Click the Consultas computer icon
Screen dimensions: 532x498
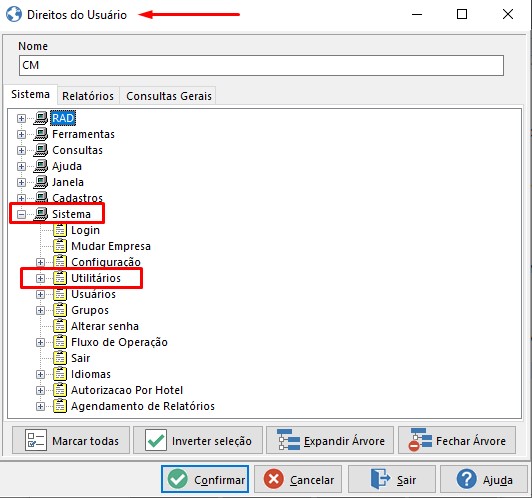coord(41,150)
